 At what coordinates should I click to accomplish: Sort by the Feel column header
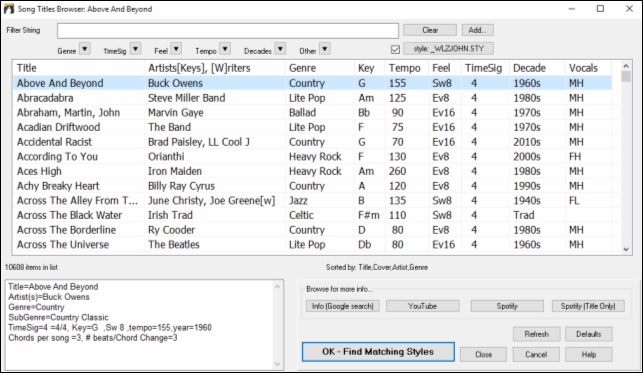coord(445,68)
